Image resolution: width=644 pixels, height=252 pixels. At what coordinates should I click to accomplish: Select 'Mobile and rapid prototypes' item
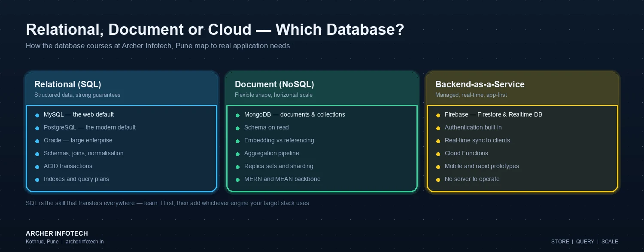(482, 166)
